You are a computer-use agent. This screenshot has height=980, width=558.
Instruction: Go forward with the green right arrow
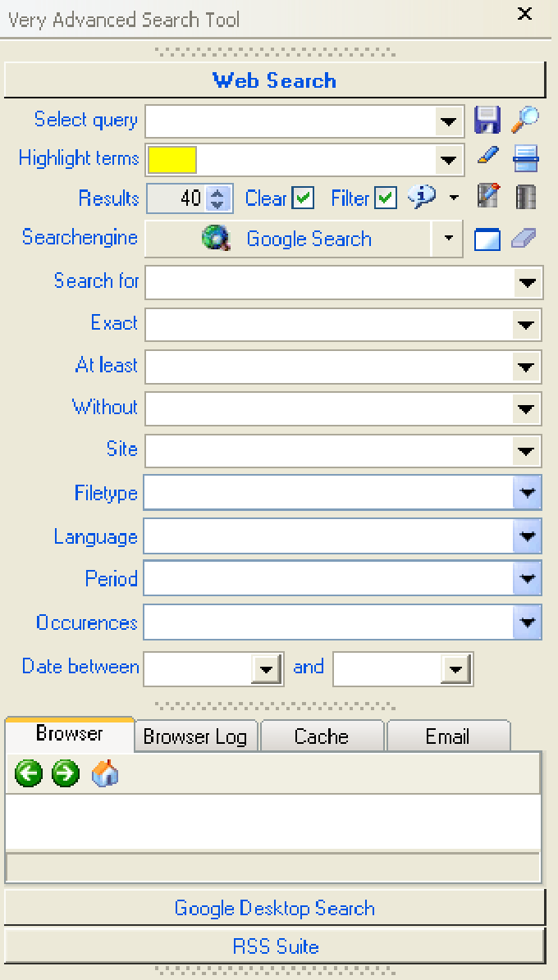[x=66, y=773]
